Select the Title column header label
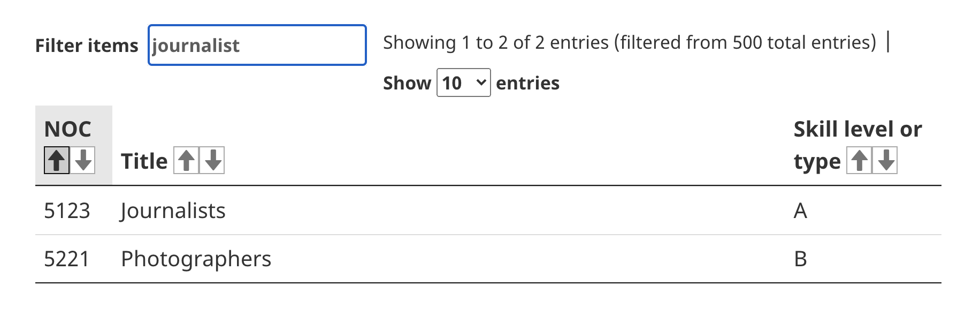980x330 pixels. pyautogui.click(x=144, y=161)
